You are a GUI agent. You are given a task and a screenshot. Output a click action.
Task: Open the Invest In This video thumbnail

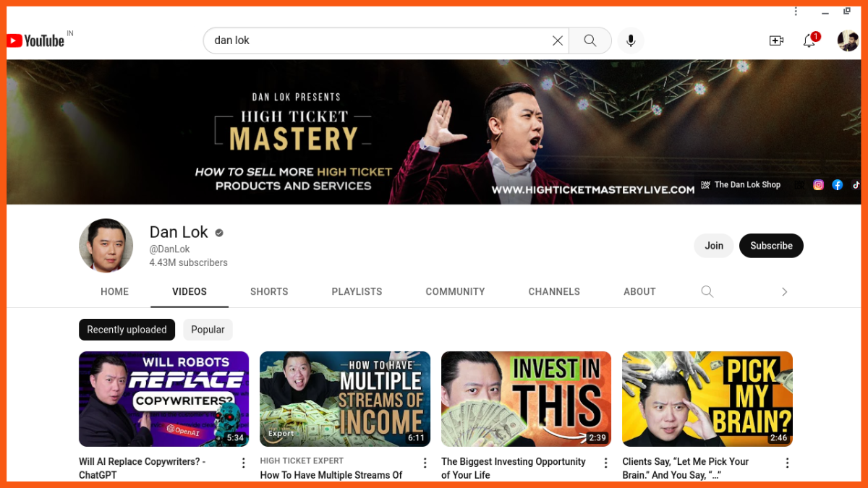click(x=526, y=398)
